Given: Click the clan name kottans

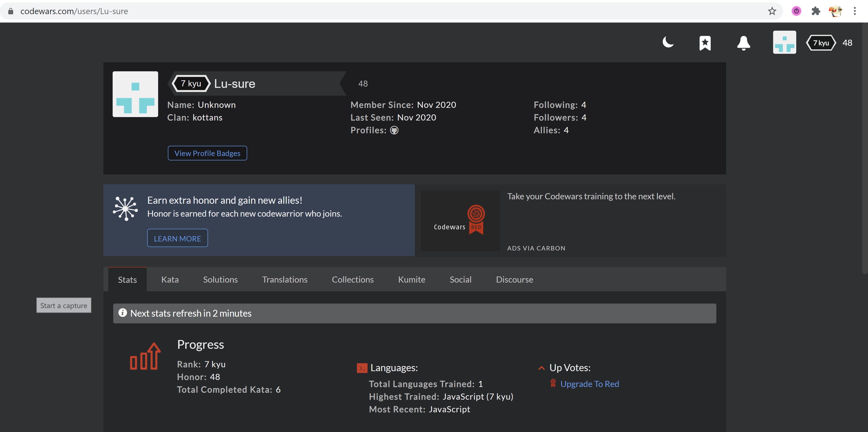Looking at the screenshot, I should 208,117.
